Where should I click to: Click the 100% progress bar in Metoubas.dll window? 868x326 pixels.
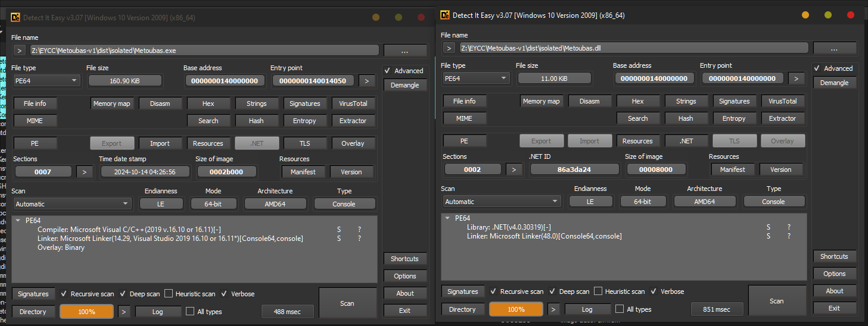point(516,309)
